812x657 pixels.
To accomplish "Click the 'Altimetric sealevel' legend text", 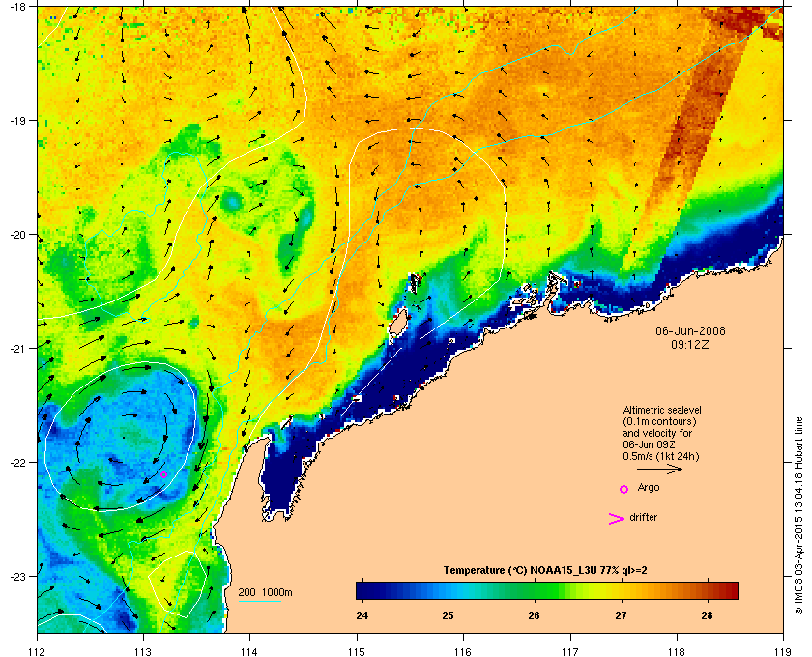I will point(662,410).
